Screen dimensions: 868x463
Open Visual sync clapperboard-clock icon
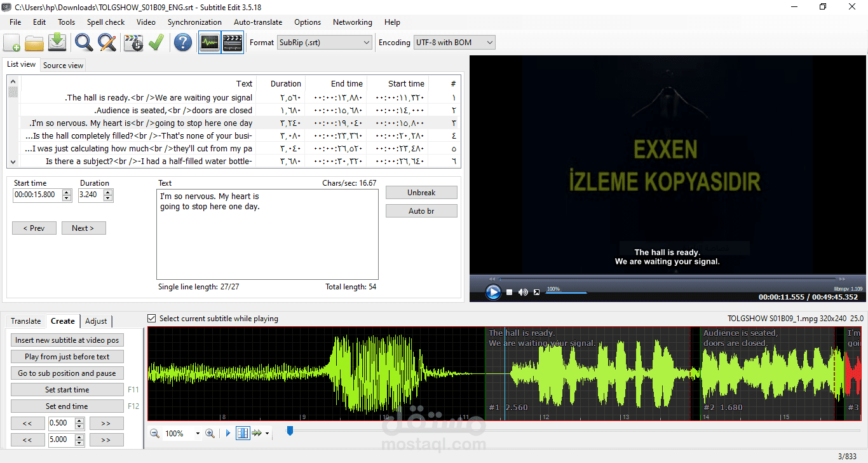tap(133, 43)
